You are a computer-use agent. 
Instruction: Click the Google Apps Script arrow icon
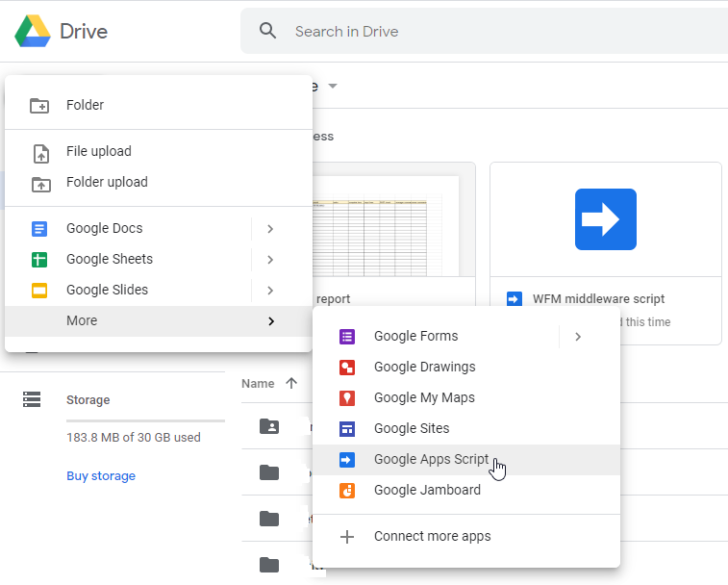coord(347,460)
